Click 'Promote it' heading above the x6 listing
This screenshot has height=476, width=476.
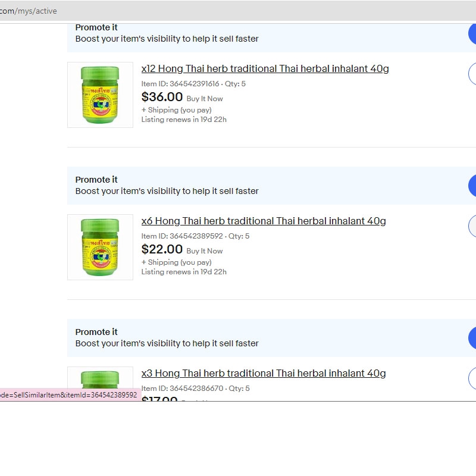coord(96,180)
